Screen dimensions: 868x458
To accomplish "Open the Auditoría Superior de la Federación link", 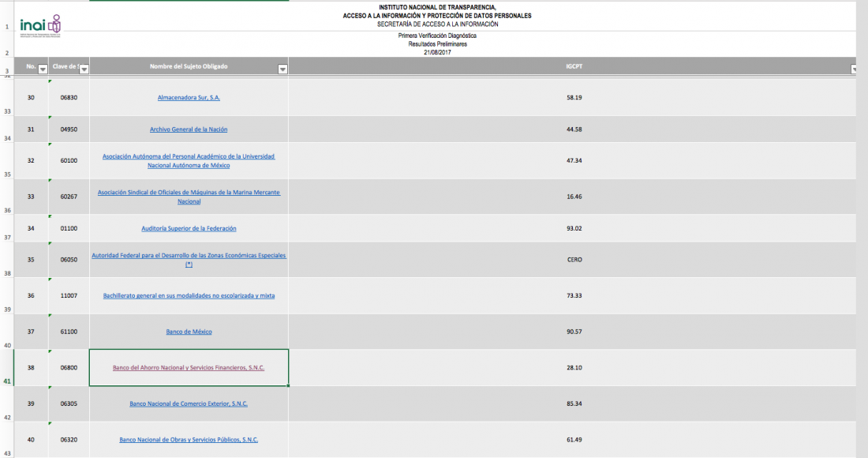I will pyautogui.click(x=189, y=228).
